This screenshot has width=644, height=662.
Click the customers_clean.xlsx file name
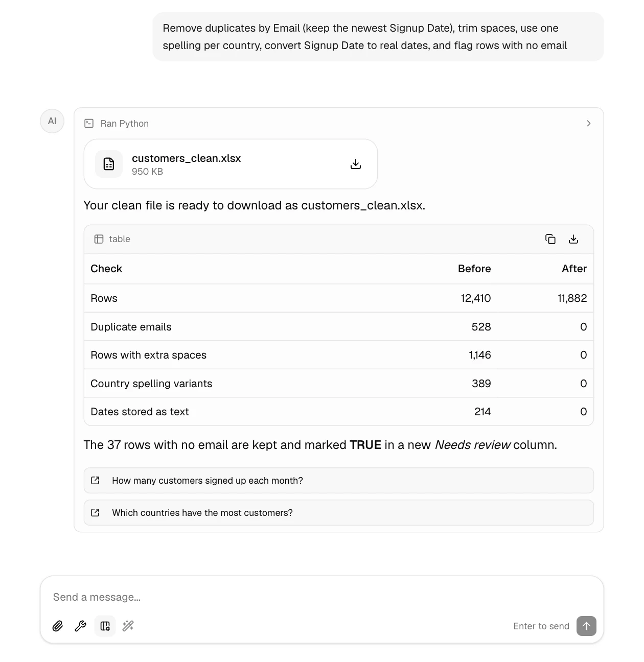(x=186, y=158)
